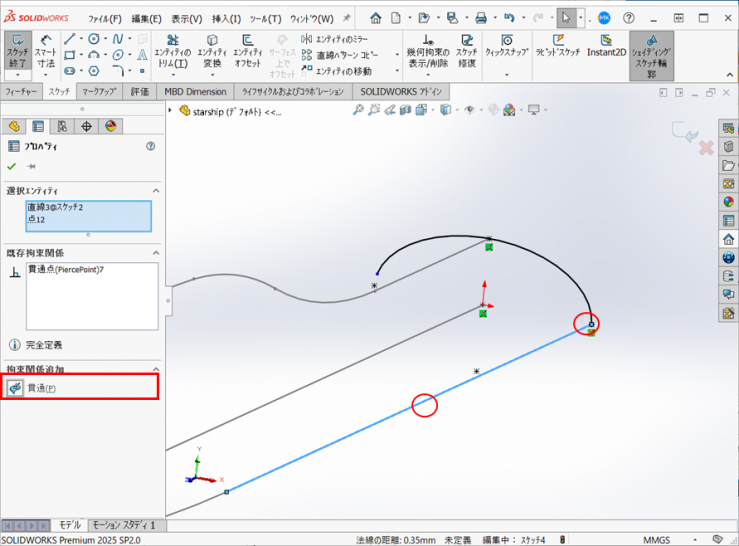Screen dimensions: 739x546
Task: Click the green checkmark to confirm properties
Action: point(12,166)
